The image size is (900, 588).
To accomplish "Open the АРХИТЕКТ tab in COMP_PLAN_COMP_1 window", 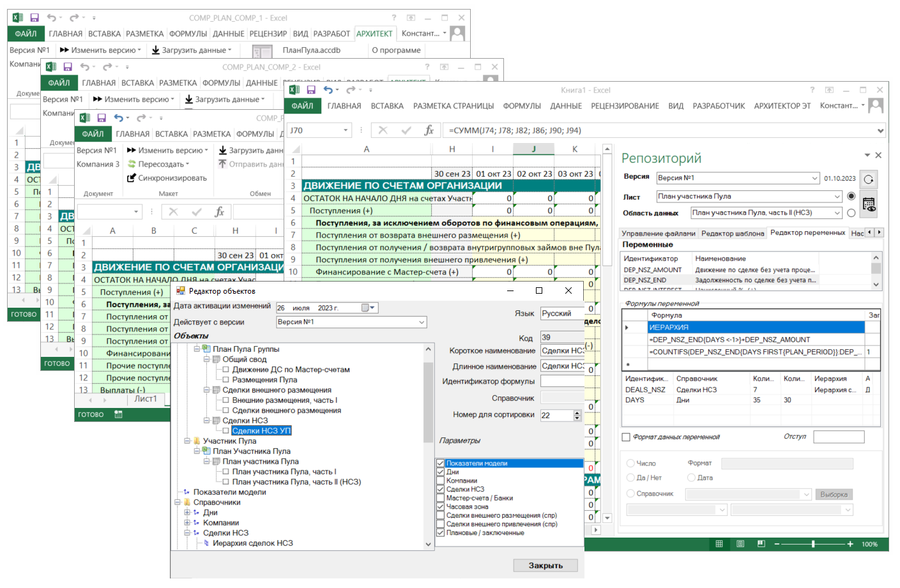I will click(374, 34).
